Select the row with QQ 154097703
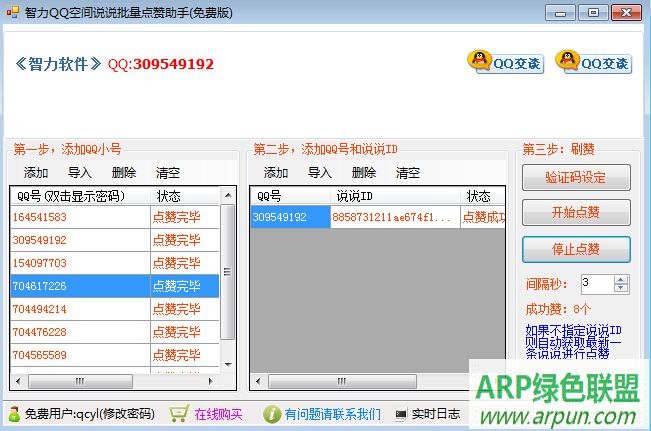 (x=115, y=263)
